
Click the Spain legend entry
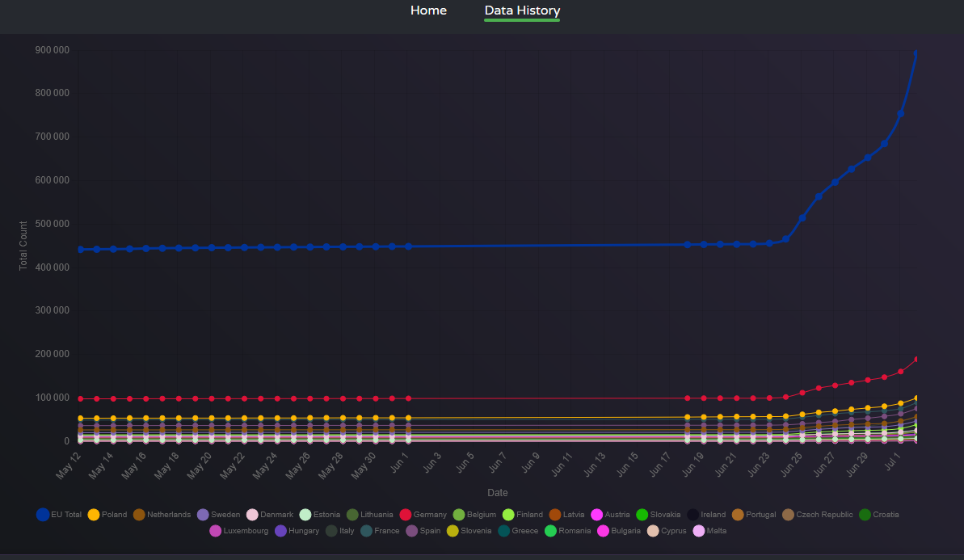coord(423,530)
